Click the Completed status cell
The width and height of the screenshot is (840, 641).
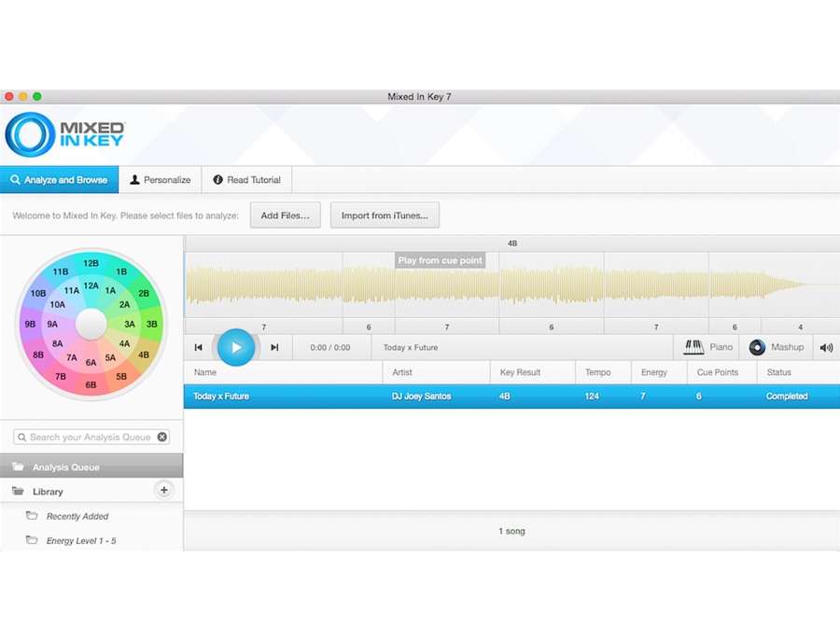point(787,397)
